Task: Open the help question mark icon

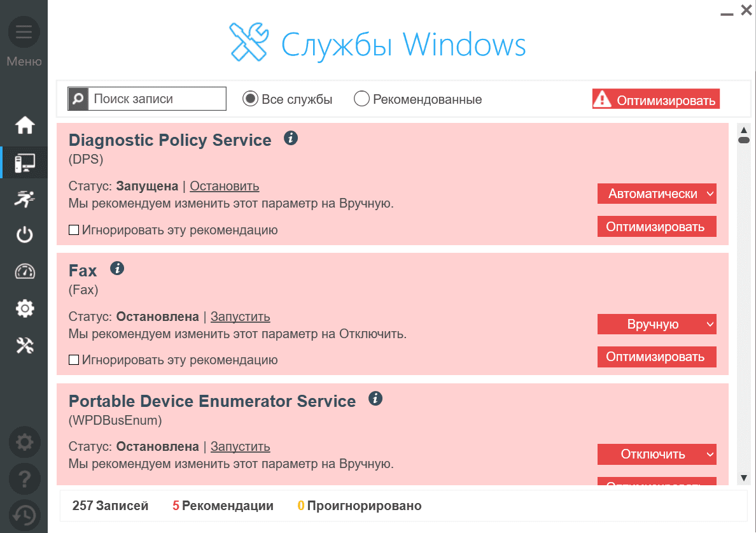Action: click(x=25, y=478)
